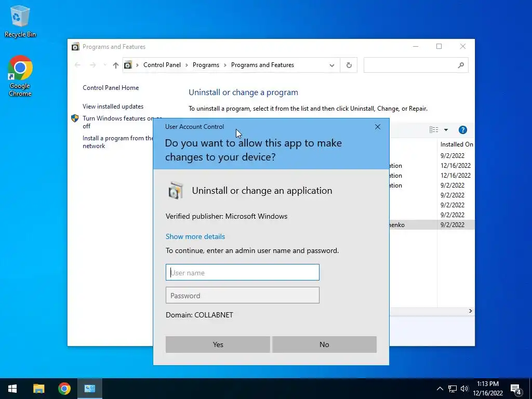The image size is (532, 399).
Task: Click the Programs and Features window title icon
Action: [x=75, y=46]
